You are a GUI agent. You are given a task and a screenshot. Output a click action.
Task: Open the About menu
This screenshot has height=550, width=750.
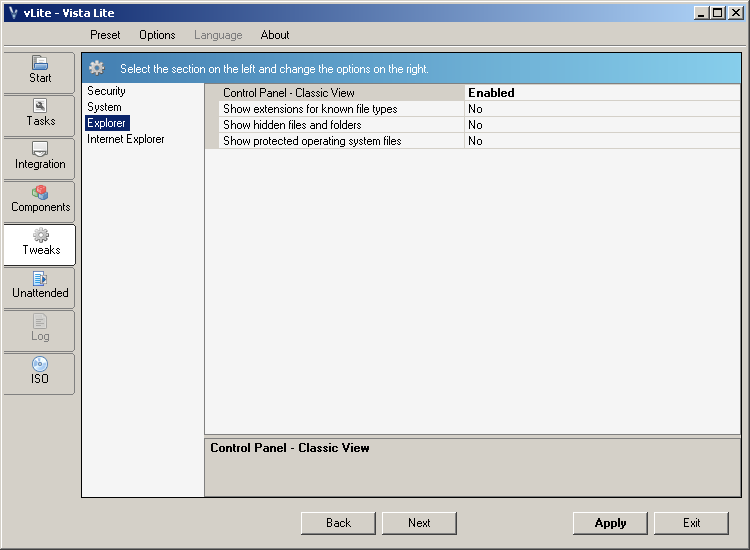275,35
